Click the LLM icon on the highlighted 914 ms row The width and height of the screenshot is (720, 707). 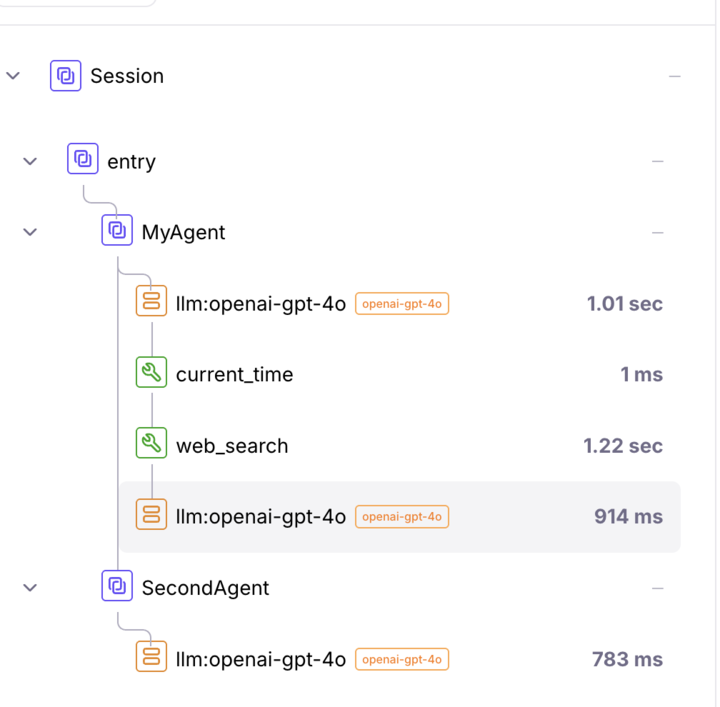pos(151,516)
